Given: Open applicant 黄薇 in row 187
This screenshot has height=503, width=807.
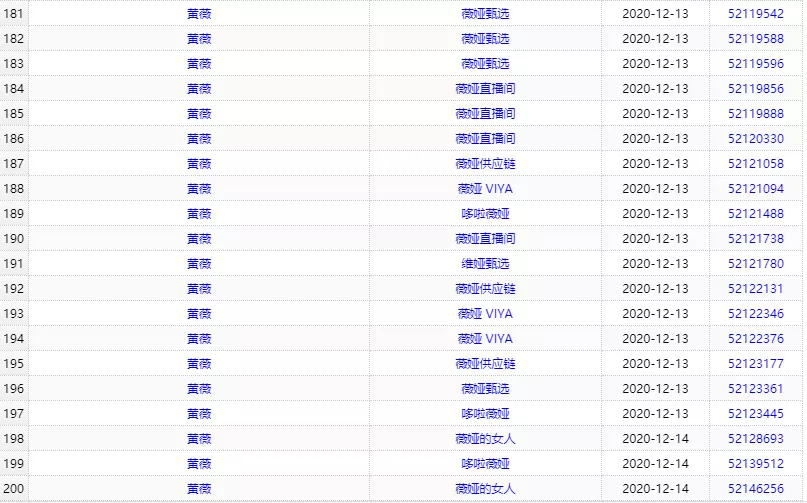Looking at the screenshot, I should pos(199,164).
